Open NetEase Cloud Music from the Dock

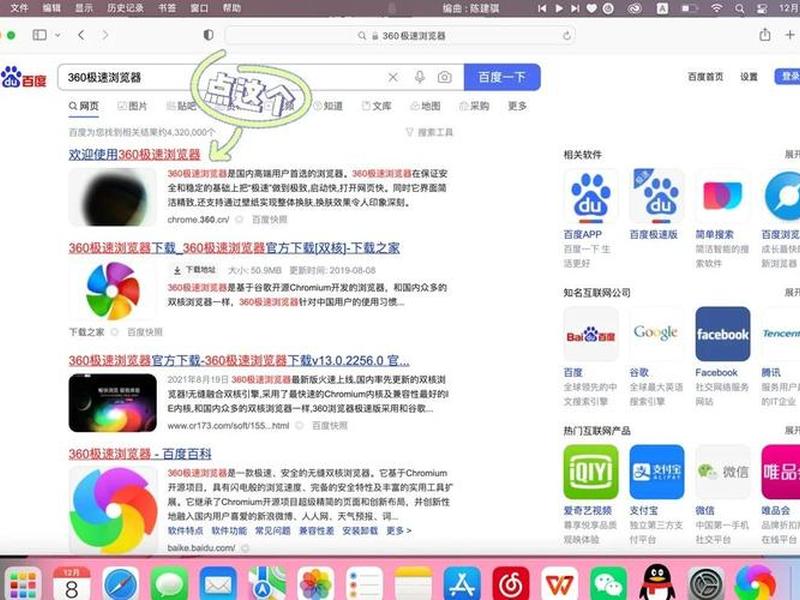(511, 583)
